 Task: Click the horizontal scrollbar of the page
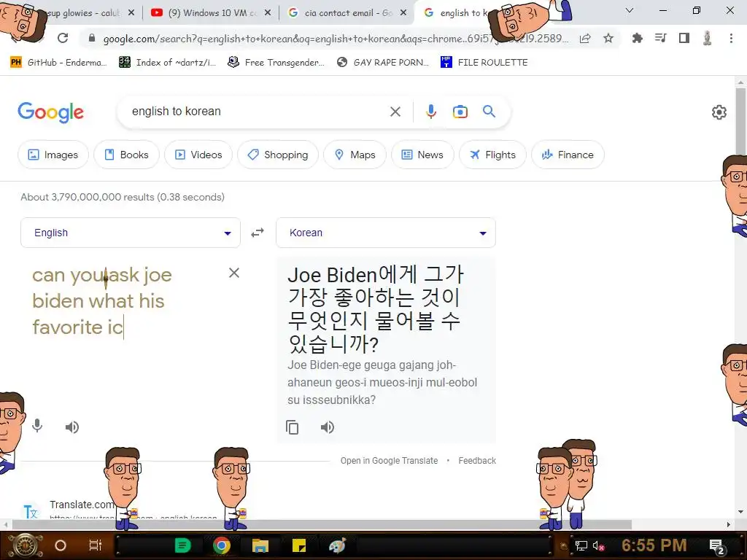pyautogui.click(x=322, y=525)
